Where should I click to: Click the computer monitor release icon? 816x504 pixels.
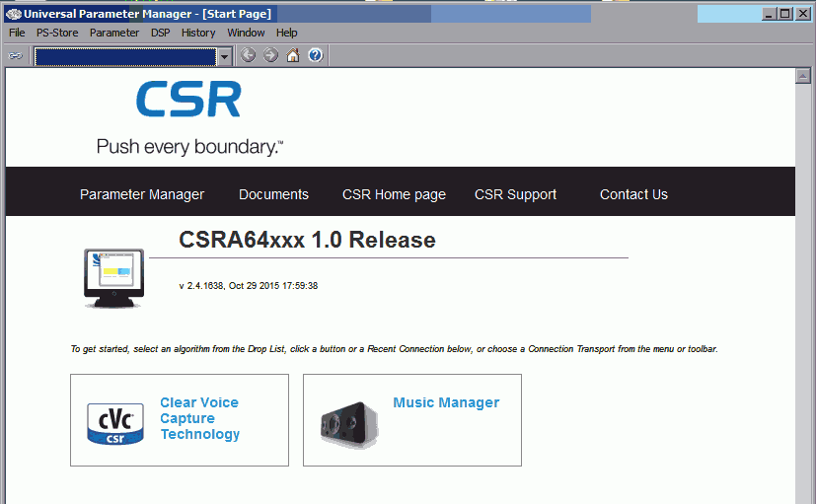[x=112, y=278]
